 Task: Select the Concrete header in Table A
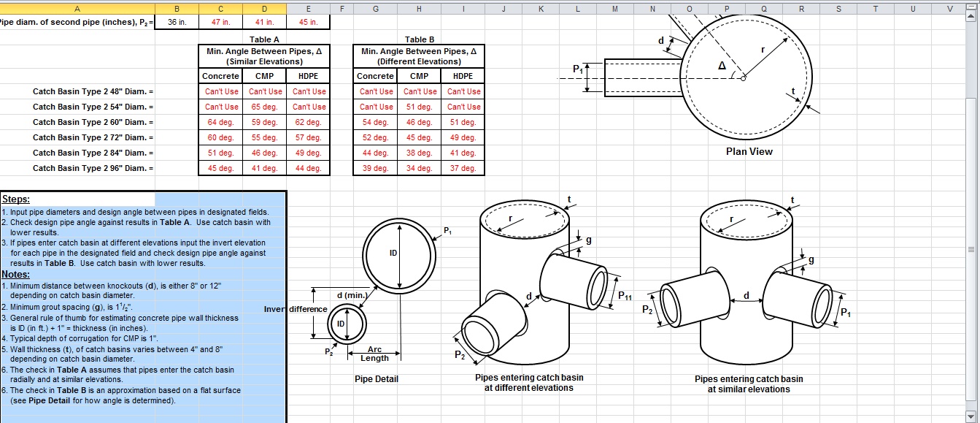coord(220,75)
